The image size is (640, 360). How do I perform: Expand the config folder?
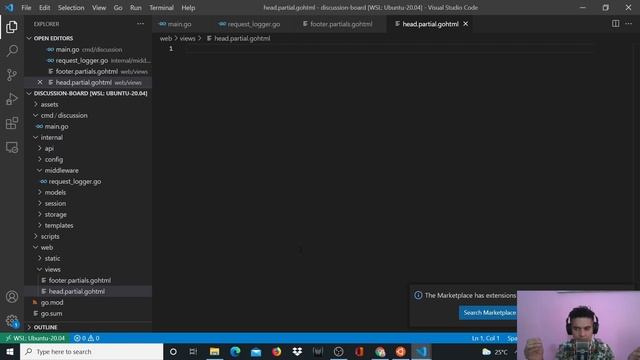coord(53,160)
